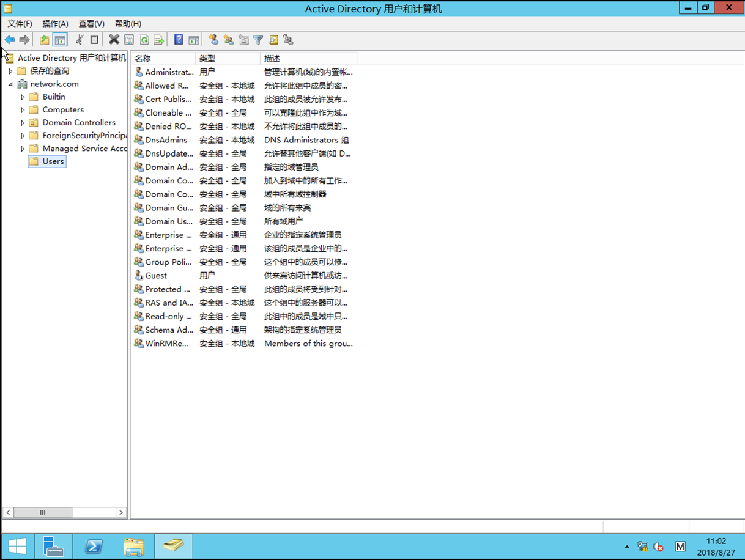Click the Paste clipboard icon
Screen dimensions: 745x560
coord(94,40)
